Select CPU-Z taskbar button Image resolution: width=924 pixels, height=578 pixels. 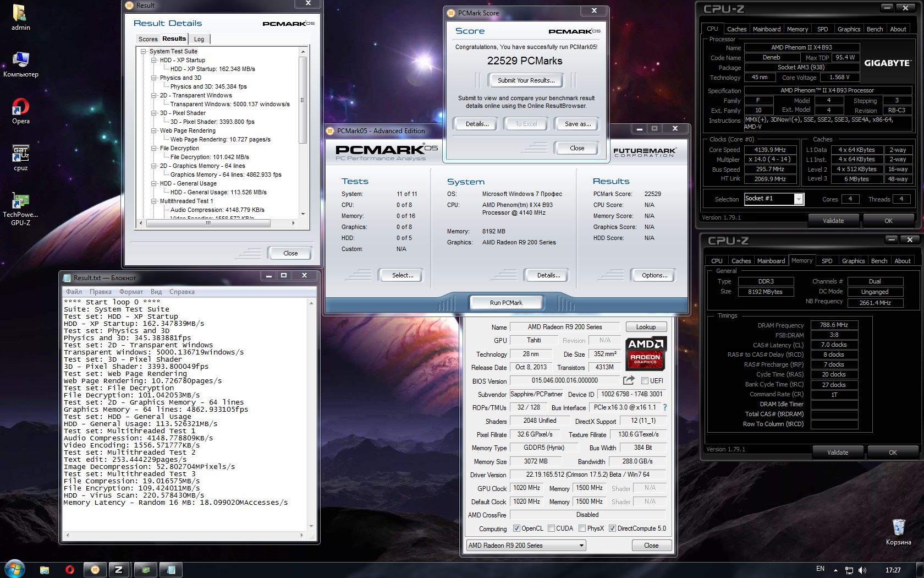coord(119,570)
